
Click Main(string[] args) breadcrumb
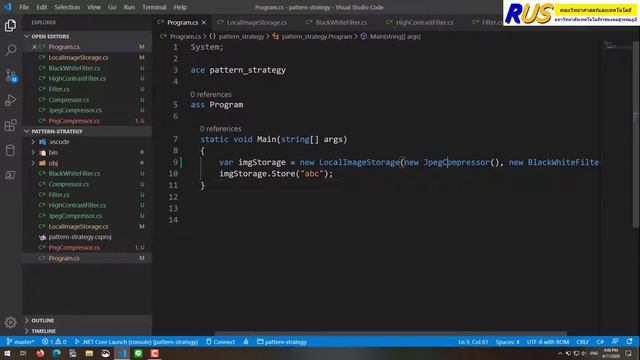point(395,36)
